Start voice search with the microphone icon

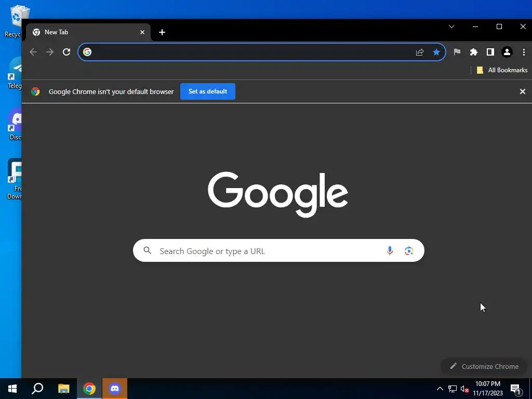tap(390, 251)
